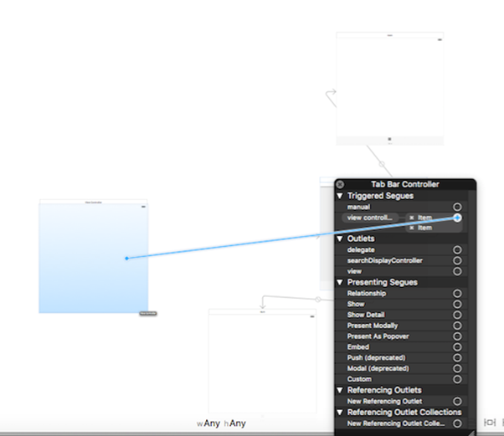504x436 pixels.
Task: Click the Push (deprecated) connection circle
Action: [x=457, y=357]
